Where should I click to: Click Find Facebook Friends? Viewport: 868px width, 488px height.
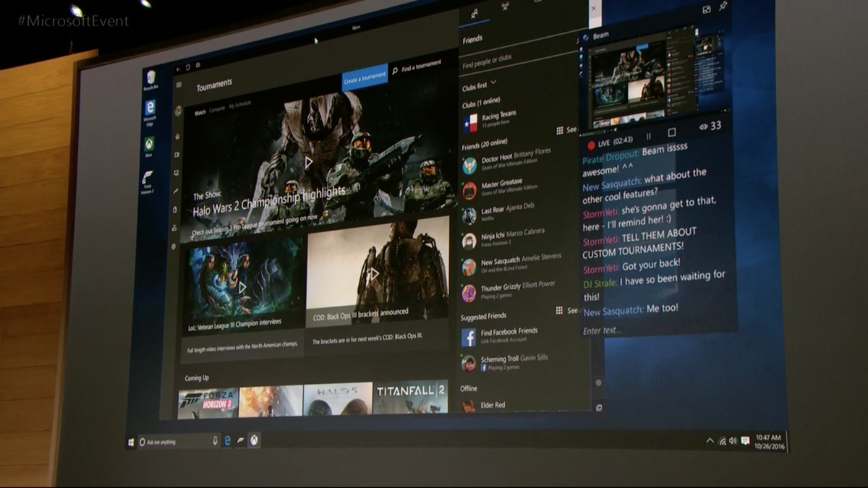pyautogui.click(x=509, y=331)
